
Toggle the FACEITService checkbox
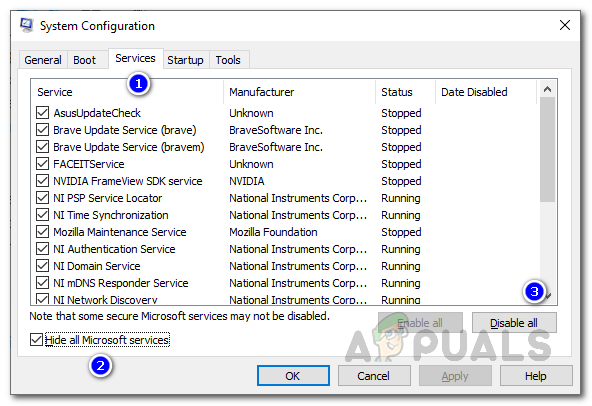click(42, 164)
